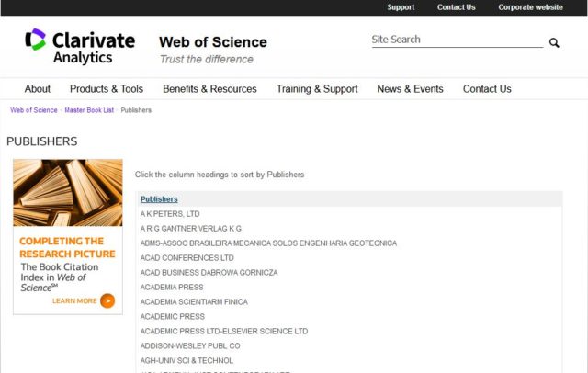Select row ACADEMIC PRESS LTD-ELSEVIER SCIENCE LTD

pyautogui.click(x=349, y=331)
